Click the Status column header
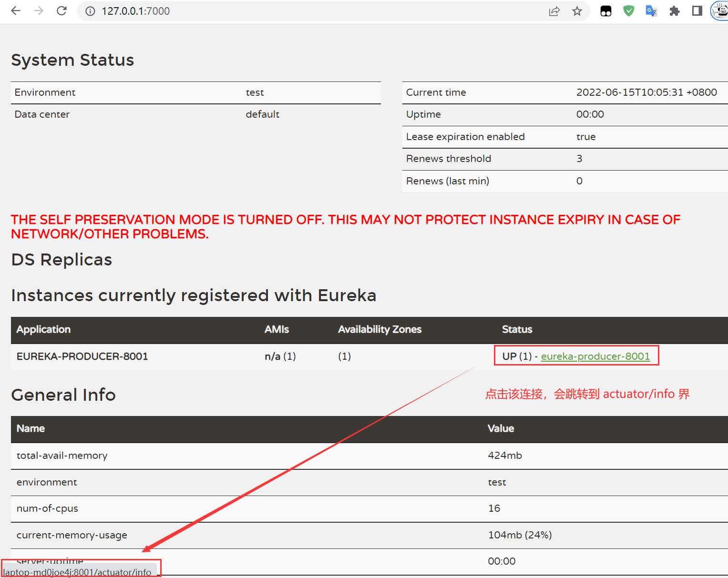 (x=517, y=329)
